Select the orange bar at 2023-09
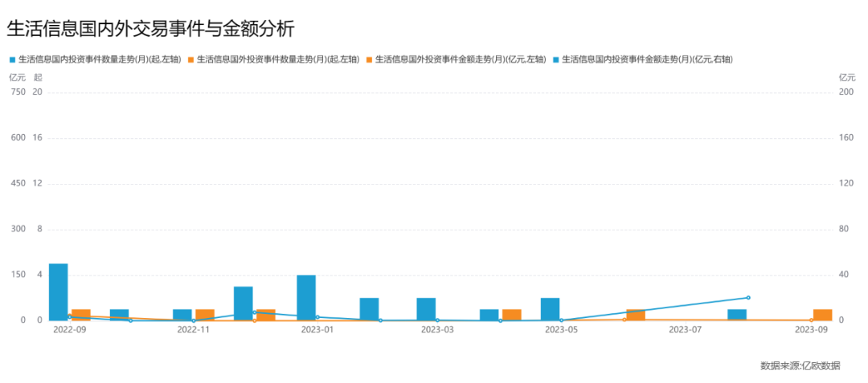Viewport: 868px width, 383px height. click(x=822, y=315)
